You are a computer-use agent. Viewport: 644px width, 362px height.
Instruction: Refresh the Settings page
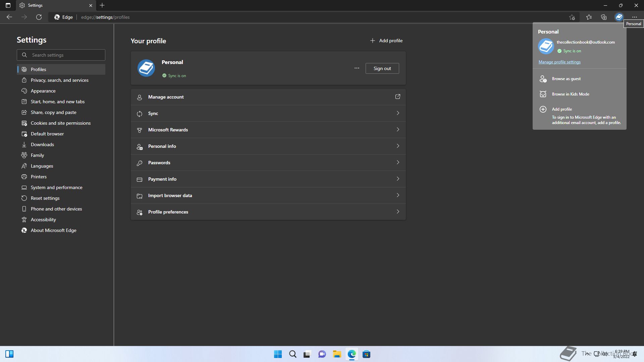39,17
